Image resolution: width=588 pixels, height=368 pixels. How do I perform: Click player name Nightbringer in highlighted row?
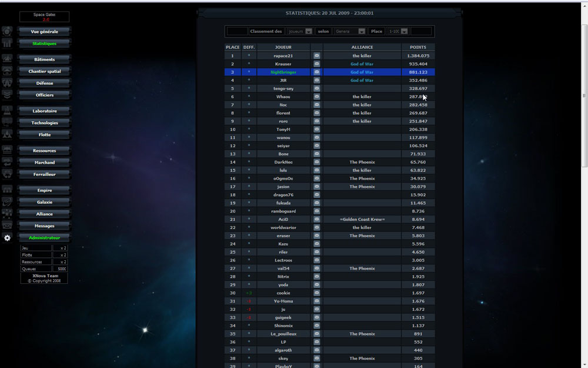(283, 72)
